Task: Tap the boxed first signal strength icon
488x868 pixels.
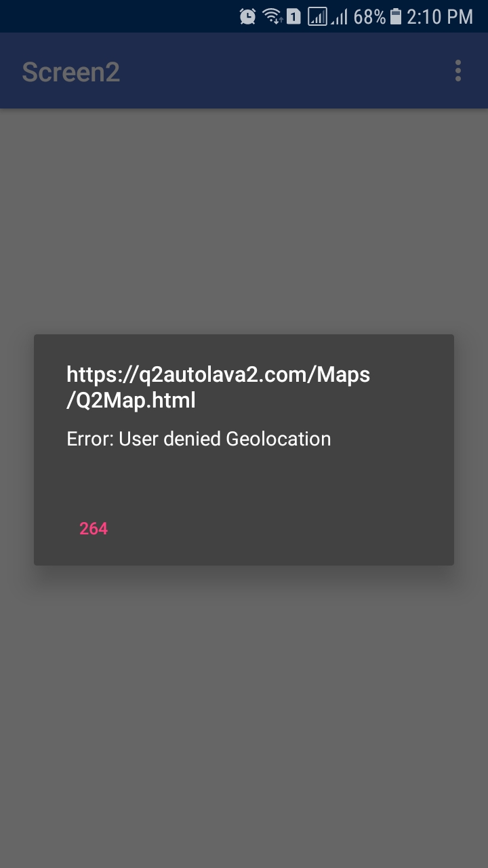Action: (317, 16)
